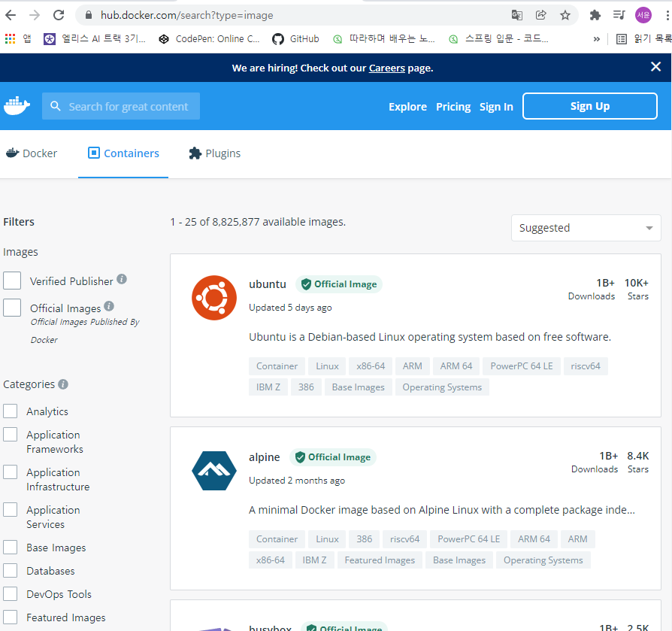Screen dimensions: 672x631
Task: Open the extensions puzzle icon
Action: [595, 16]
